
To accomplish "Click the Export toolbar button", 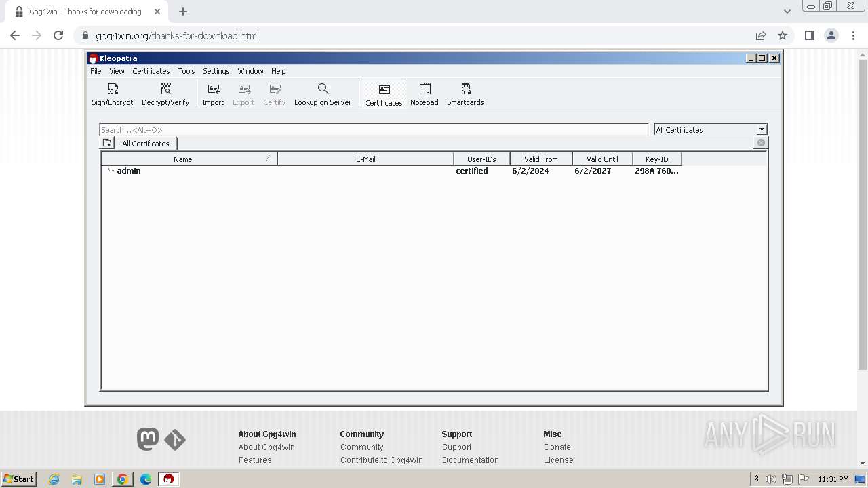I will pos(243,94).
